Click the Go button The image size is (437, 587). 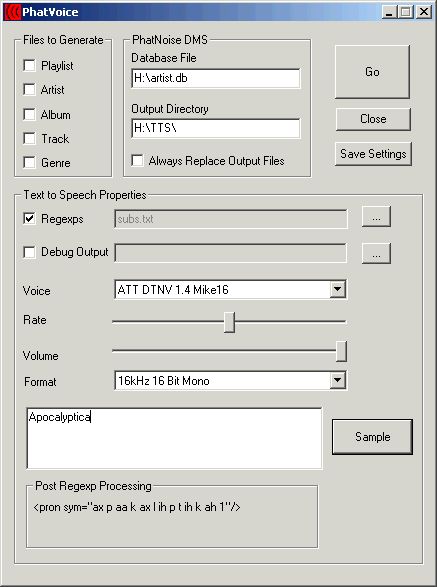pos(372,72)
